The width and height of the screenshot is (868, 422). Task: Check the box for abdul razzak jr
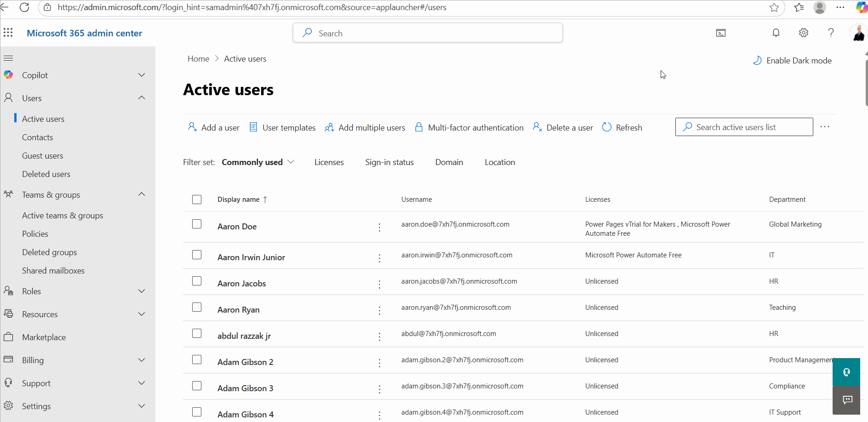(x=197, y=333)
